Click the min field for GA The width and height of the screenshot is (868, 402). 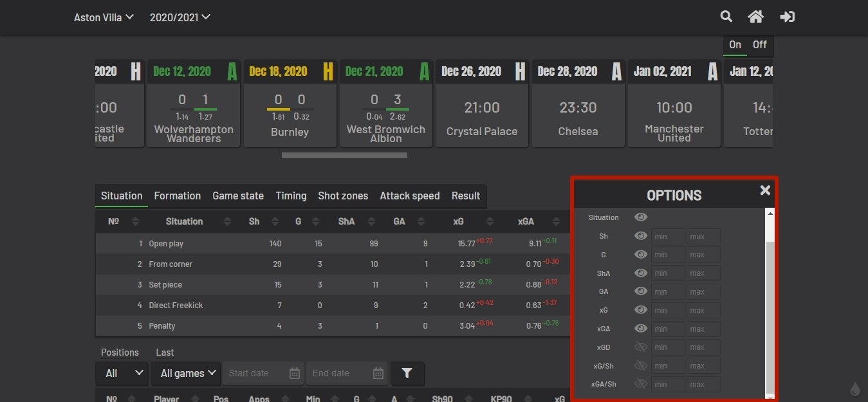[x=667, y=291]
